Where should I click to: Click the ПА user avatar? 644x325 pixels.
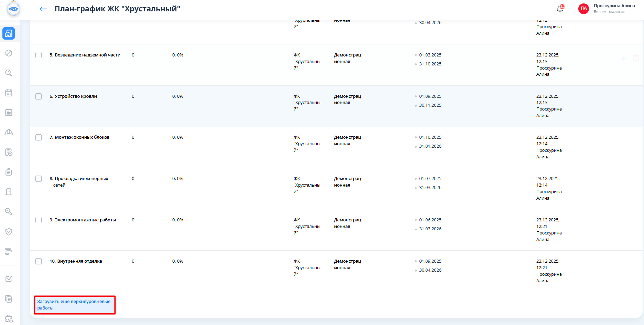583,9
